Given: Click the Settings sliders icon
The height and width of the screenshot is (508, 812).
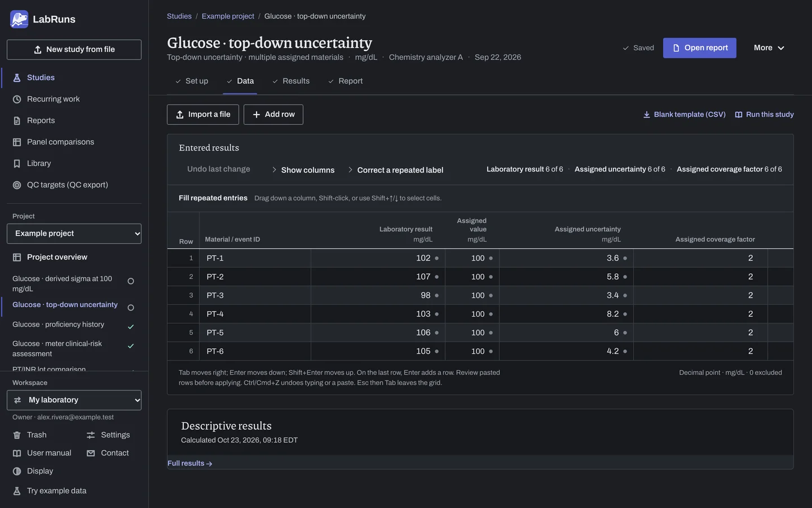Looking at the screenshot, I should click(91, 435).
